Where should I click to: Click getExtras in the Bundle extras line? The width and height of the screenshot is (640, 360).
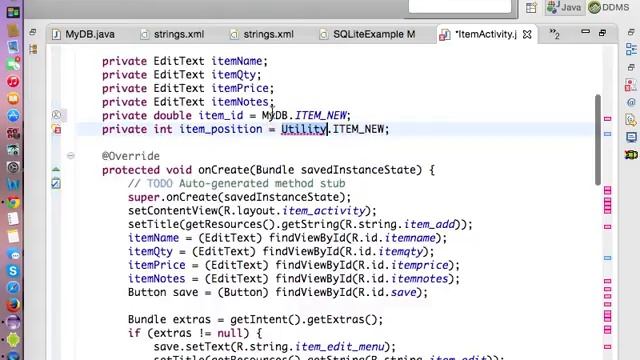click(336, 320)
